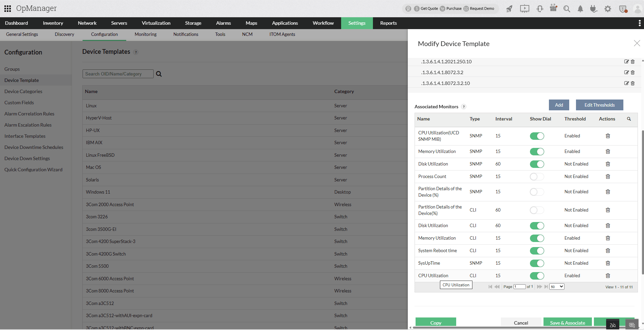Switch to the Network menu tab
The width and height of the screenshot is (644, 330).
click(87, 23)
